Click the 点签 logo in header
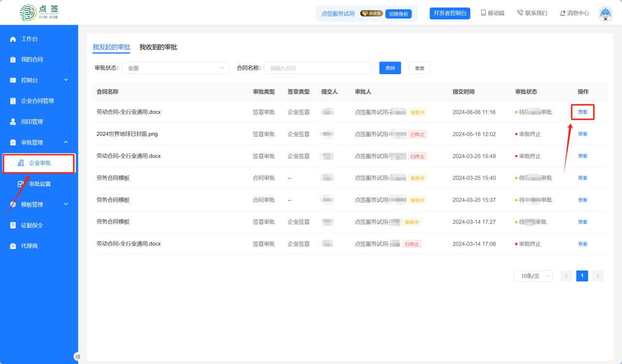622x364 pixels. point(40,12)
